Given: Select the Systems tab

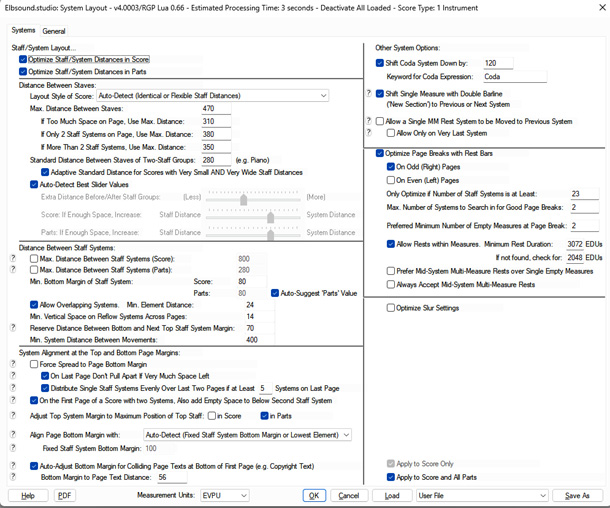Looking at the screenshot, I should [x=23, y=31].
